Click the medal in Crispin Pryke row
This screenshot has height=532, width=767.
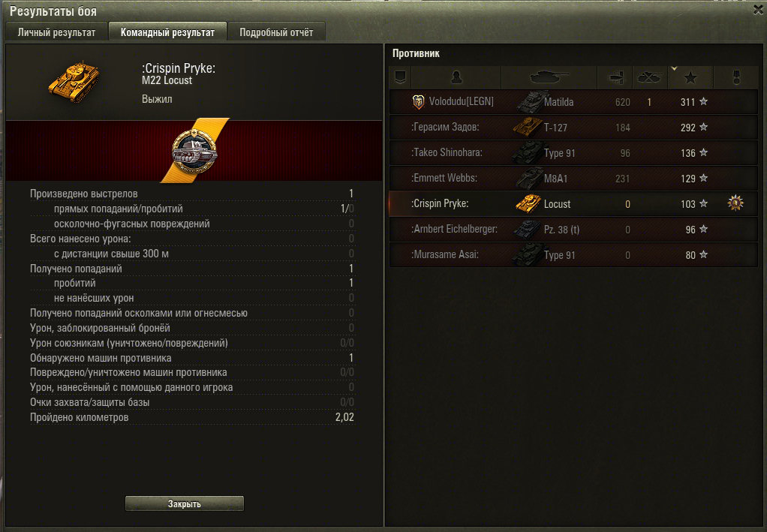coord(735,203)
